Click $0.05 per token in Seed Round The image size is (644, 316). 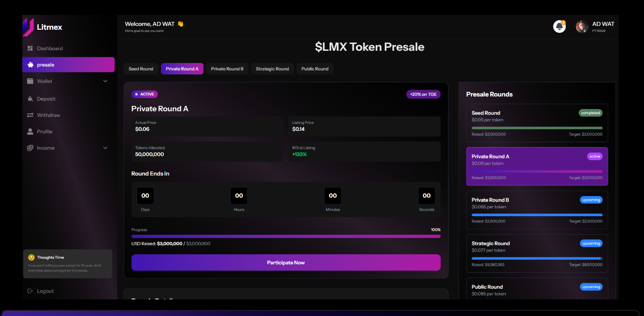487,120
